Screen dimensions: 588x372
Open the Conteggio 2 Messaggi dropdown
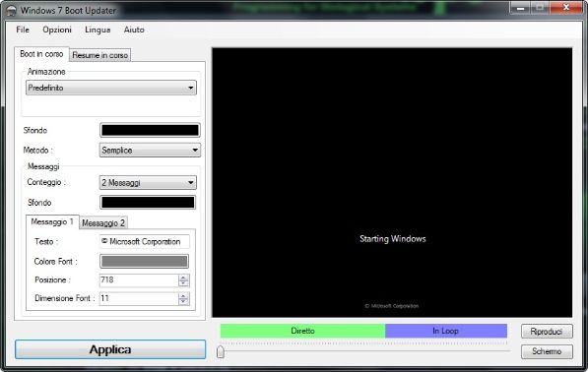[148, 183]
